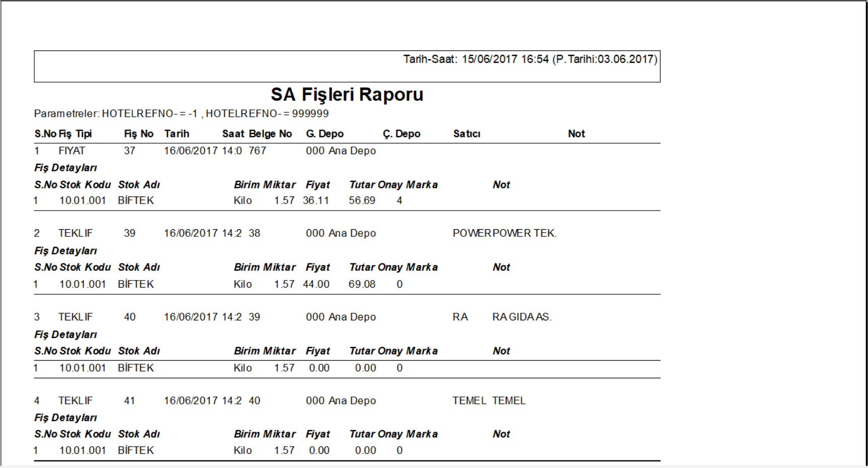
Task: Click the Parametreler HOTELREFNO line
Action: (x=181, y=114)
